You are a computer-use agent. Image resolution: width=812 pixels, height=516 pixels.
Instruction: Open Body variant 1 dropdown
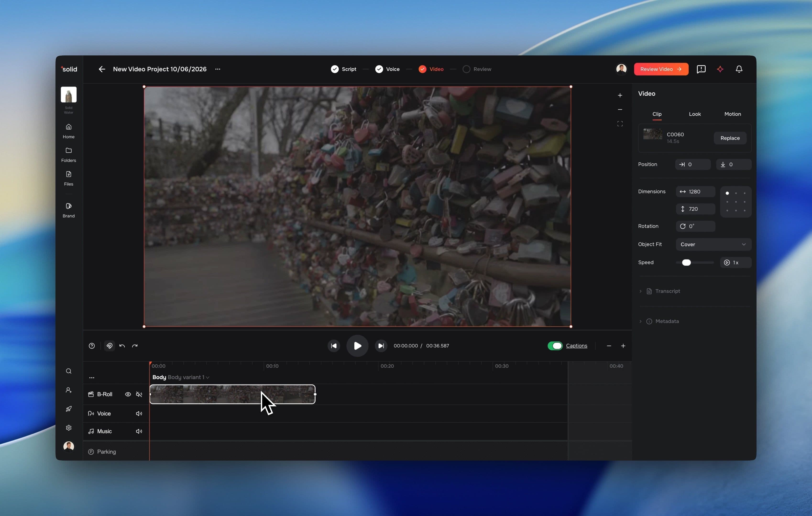click(188, 377)
